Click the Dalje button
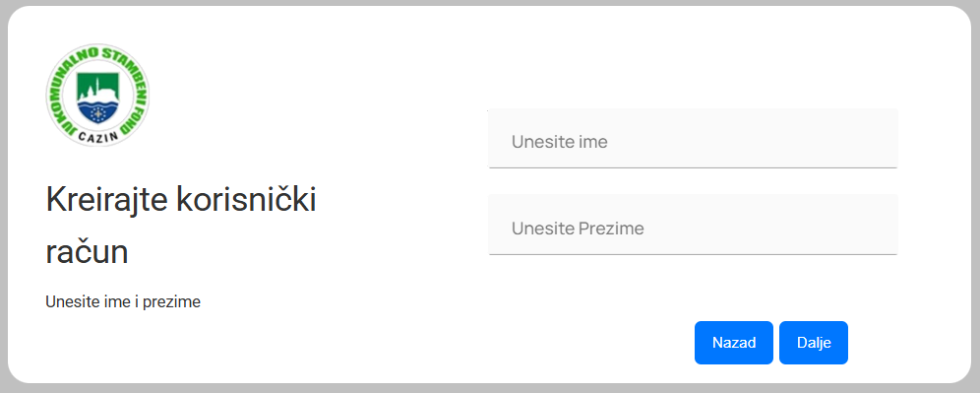 [x=813, y=343]
